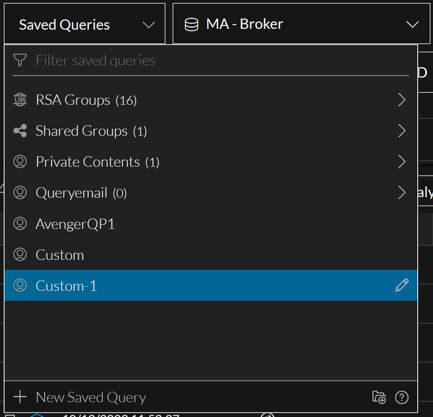This screenshot has height=417, width=433.
Task: Click the user icon beside Custom
Action: click(20, 255)
